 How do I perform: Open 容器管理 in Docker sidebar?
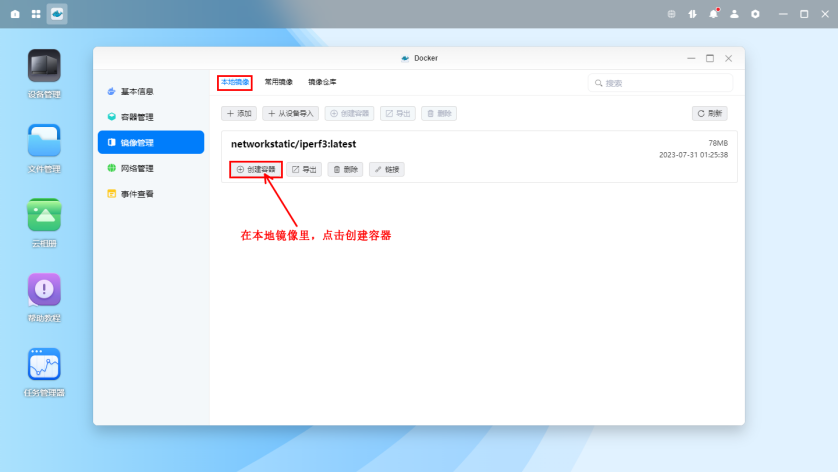151,117
